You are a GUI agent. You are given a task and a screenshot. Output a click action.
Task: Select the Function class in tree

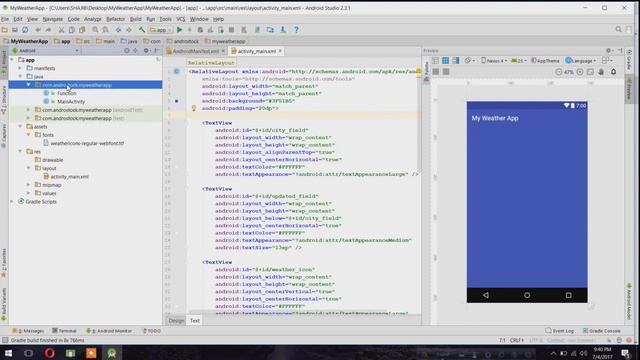point(67,93)
